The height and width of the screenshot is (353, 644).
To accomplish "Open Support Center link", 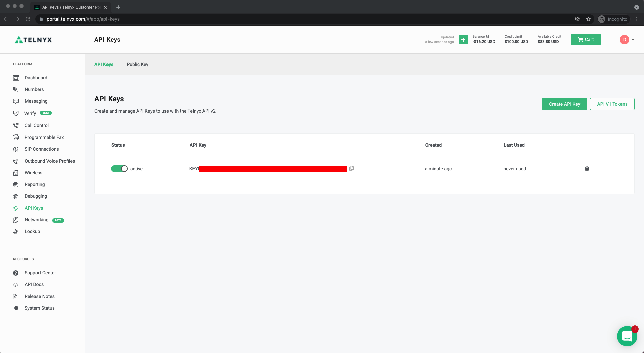I will [40, 273].
